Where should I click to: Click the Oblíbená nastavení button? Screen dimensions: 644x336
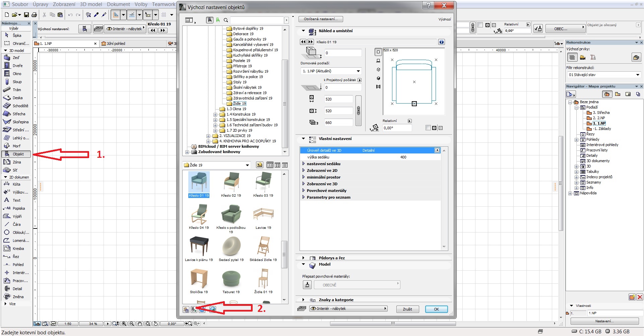point(321,19)
